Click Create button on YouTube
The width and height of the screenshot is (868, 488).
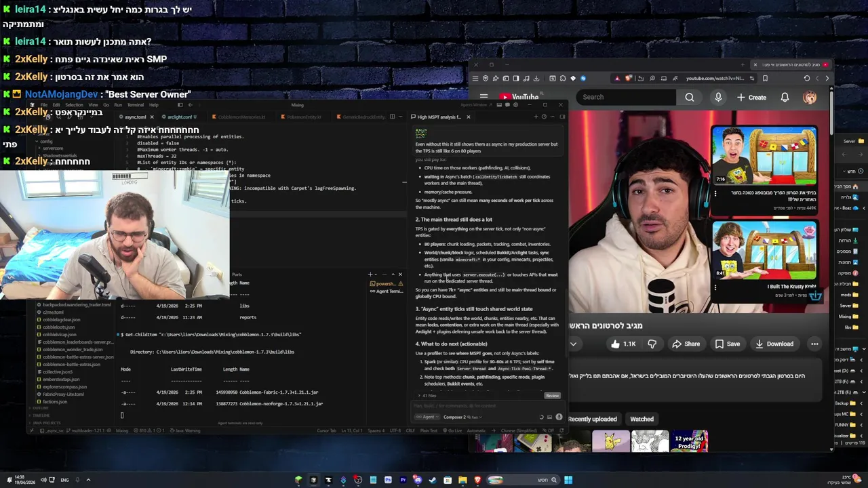pyautogui.click(x=751, y=97)
